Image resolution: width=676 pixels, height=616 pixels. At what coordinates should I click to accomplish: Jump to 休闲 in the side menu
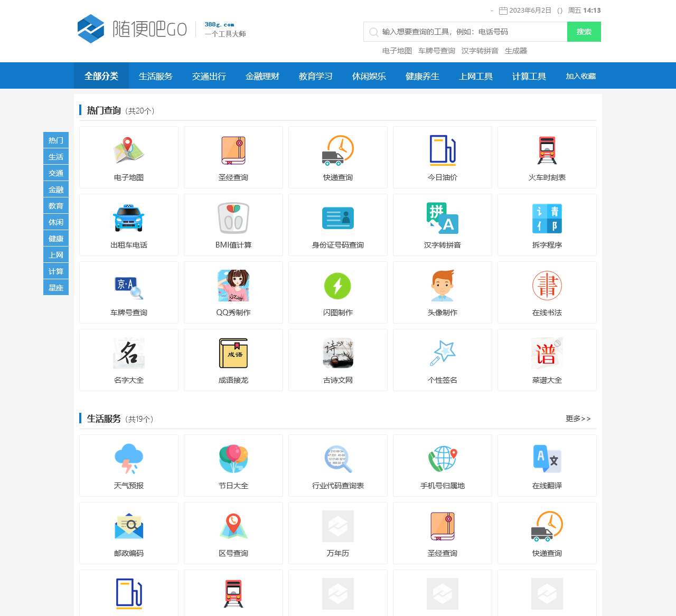[x=56, y=222]
